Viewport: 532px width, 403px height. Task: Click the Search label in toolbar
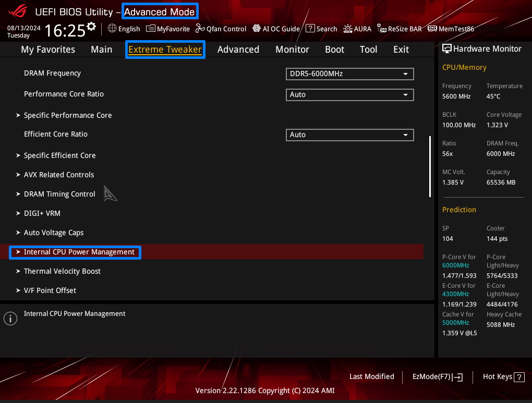coord(327,29)
